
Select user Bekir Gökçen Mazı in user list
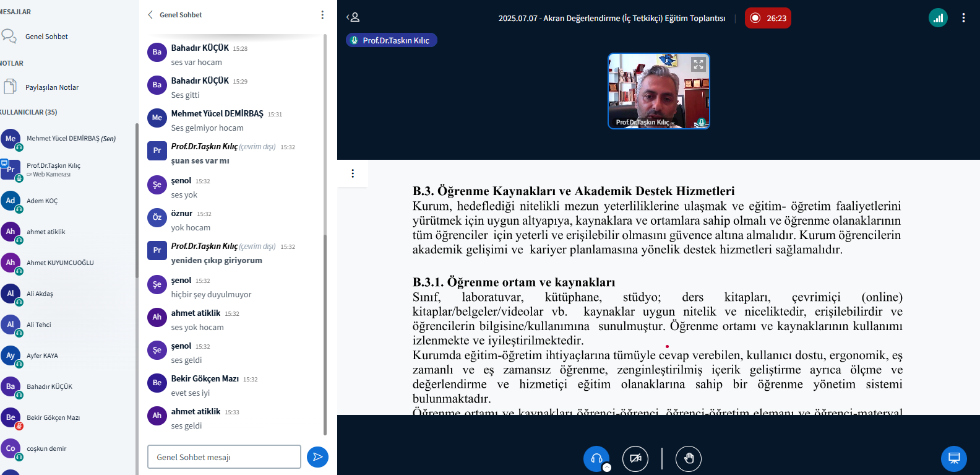pos(67,417)
